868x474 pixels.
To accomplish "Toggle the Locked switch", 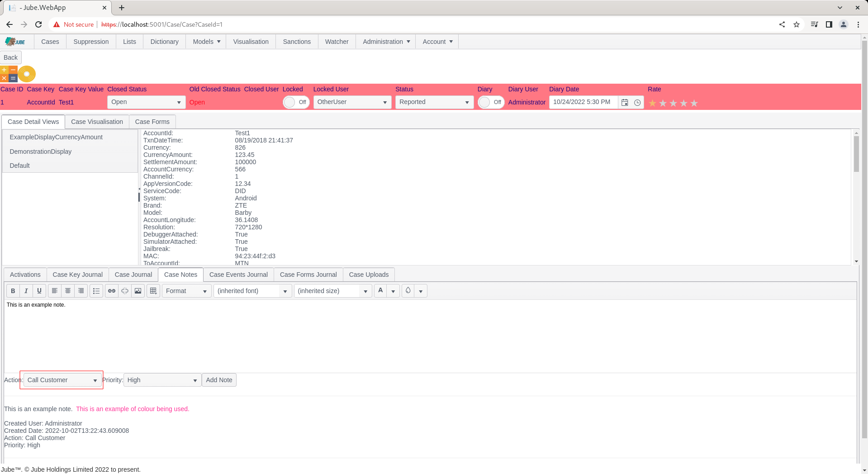I will tap(296, 102).
